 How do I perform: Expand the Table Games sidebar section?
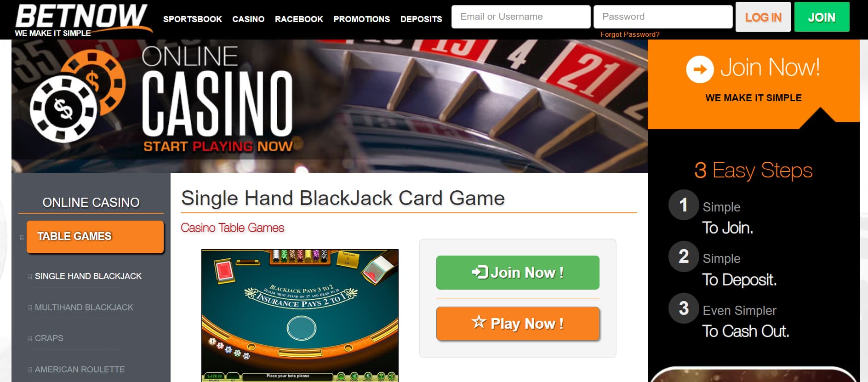coord(95,237)
